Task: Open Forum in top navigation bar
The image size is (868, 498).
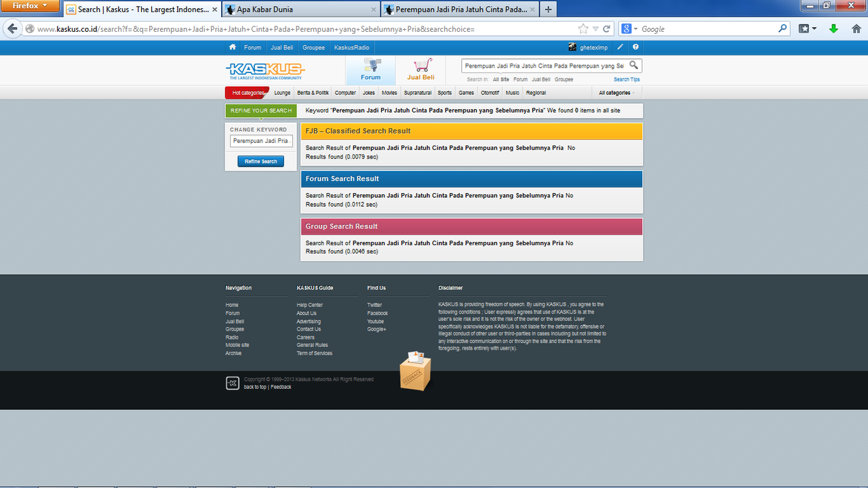Action: pos(253,47)
